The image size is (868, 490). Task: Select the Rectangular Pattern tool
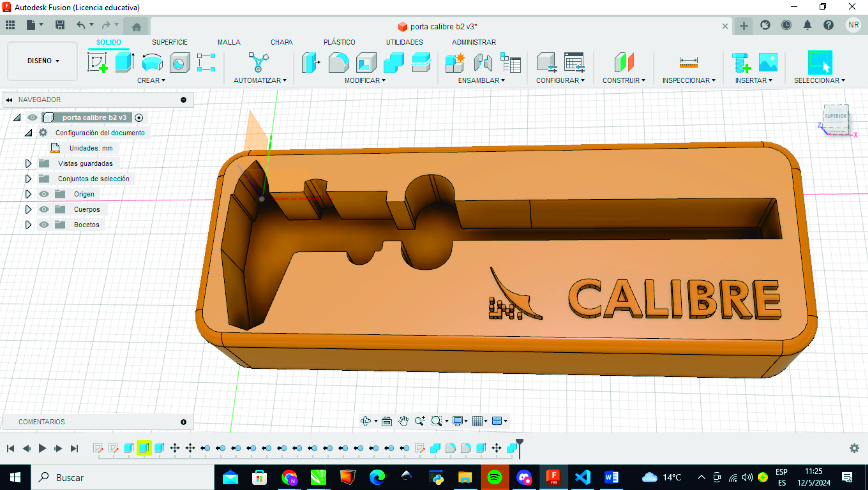click(x=206, y=62)
